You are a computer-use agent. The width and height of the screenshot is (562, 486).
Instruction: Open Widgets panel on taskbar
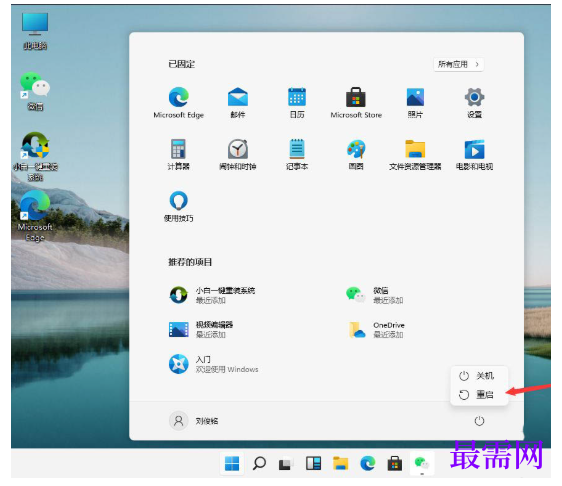[x=313, y=463]
